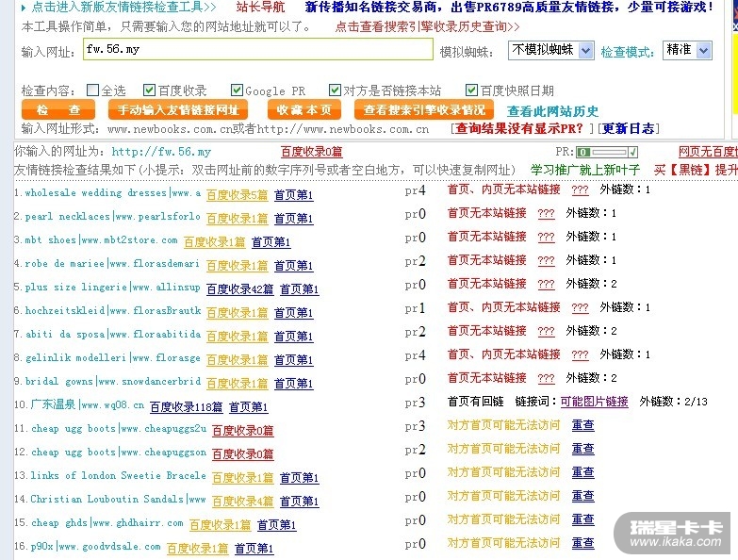Uncheck the 百度快照日期 checkbox

coord(471,90)
